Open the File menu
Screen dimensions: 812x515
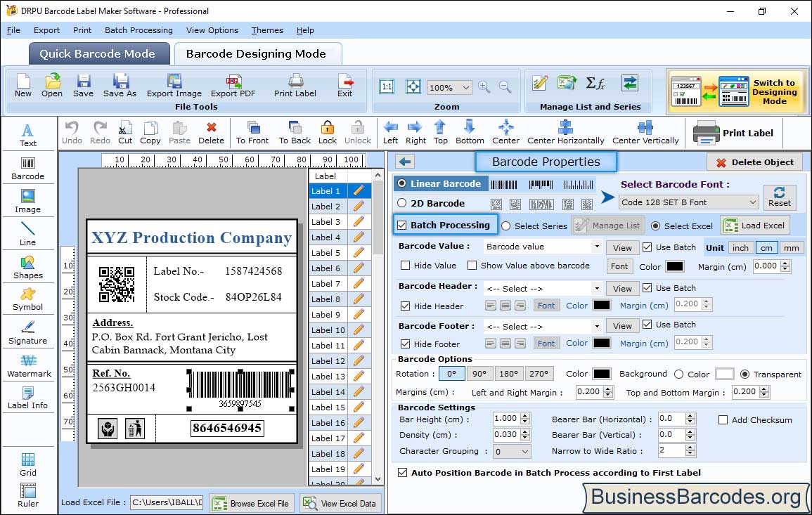[13, 30]
